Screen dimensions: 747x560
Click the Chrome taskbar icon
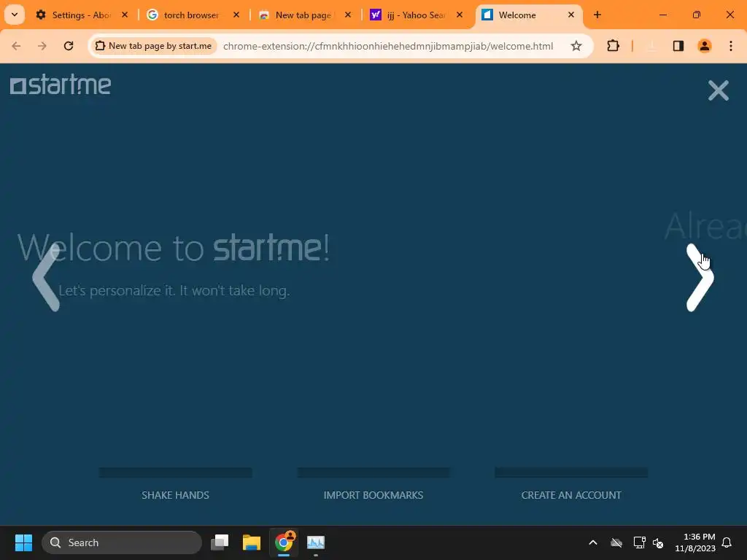[284, 542]
